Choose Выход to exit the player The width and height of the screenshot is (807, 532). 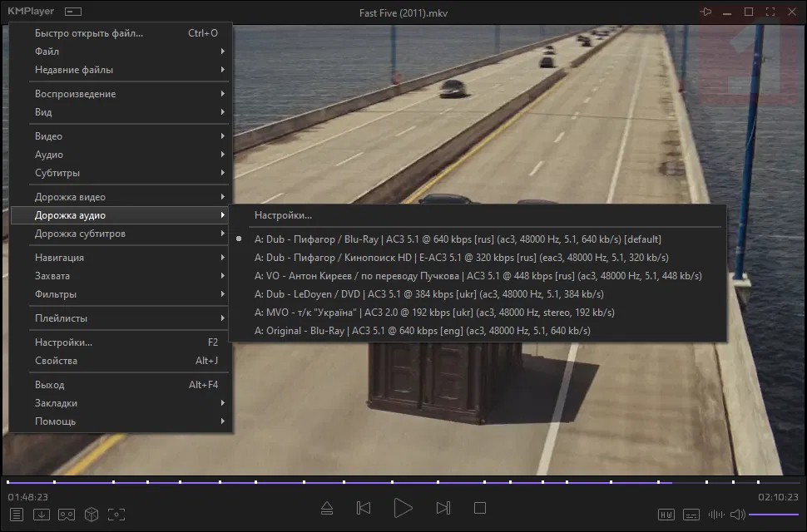(x=121, y=385)
